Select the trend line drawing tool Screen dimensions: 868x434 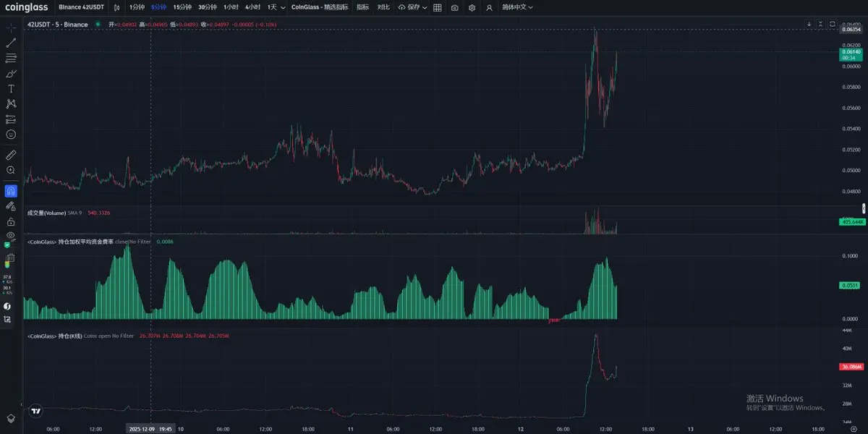coord(11,43)
